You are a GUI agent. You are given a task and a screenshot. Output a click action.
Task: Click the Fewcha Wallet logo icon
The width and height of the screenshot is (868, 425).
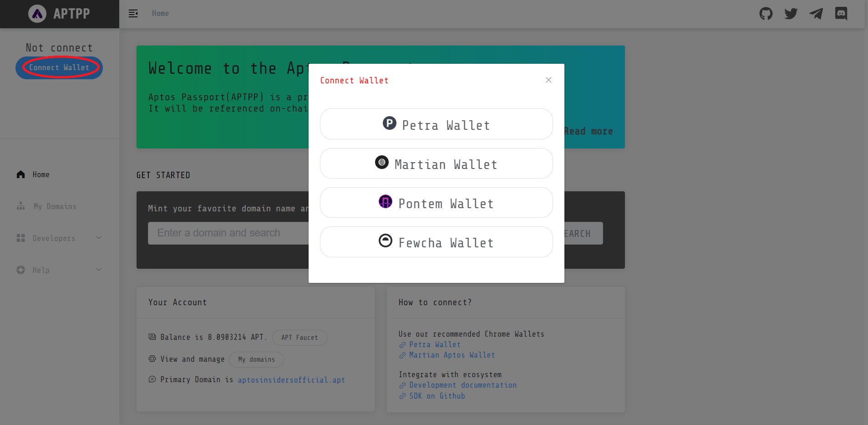(386, 241)
